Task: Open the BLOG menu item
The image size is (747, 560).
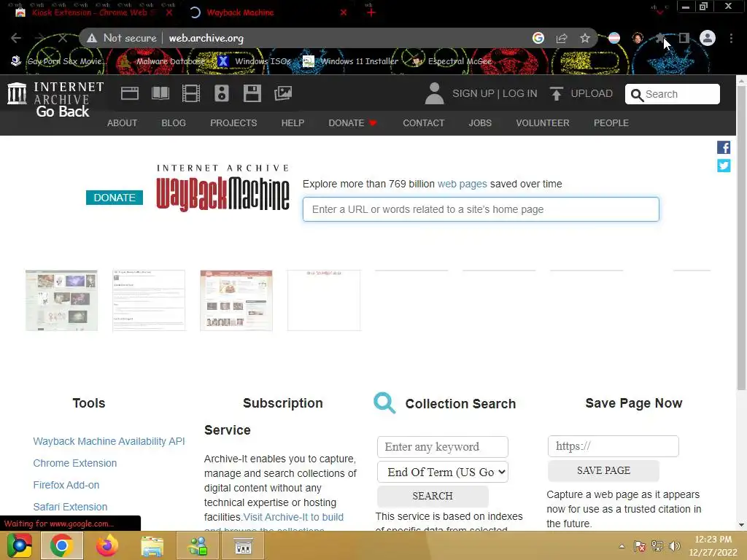Action: [174, 122]
